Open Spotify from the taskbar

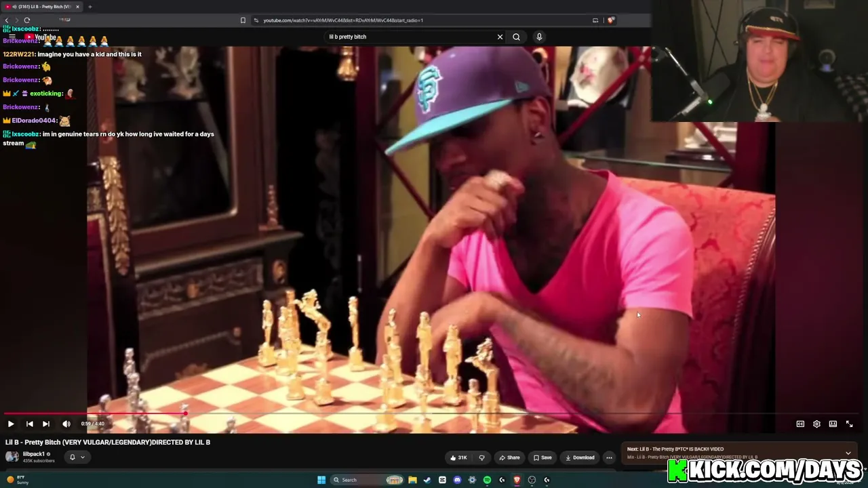[x=487, y=480]
